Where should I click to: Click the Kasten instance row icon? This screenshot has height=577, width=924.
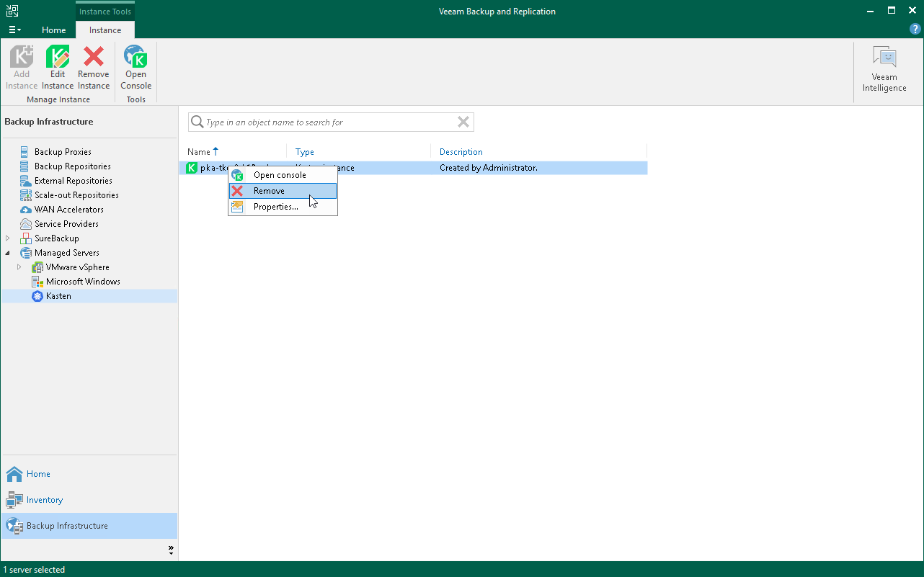[x=192, y=168]
